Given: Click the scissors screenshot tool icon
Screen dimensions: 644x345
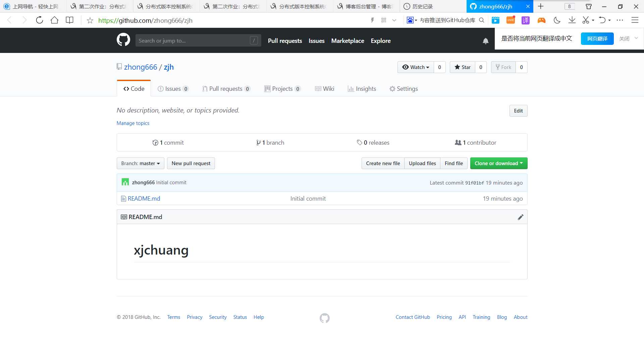Looking at the screenshot, I should (x=586, y=20).
